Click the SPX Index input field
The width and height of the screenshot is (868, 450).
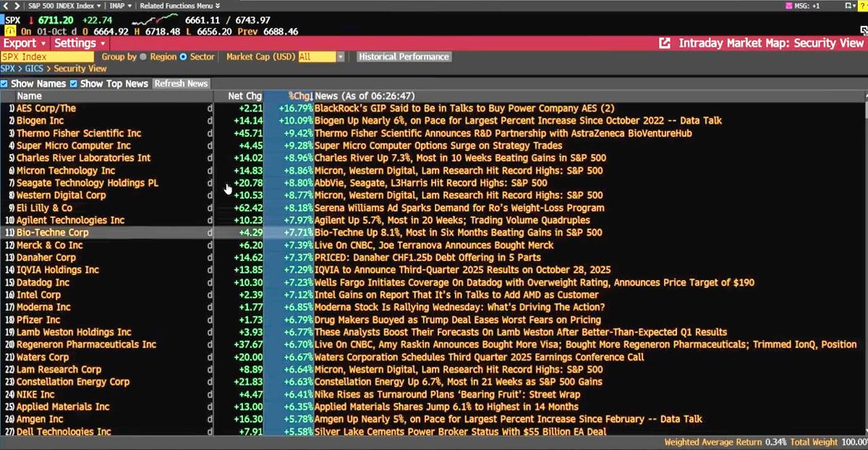pyautogui.click(x=47, y=57)
